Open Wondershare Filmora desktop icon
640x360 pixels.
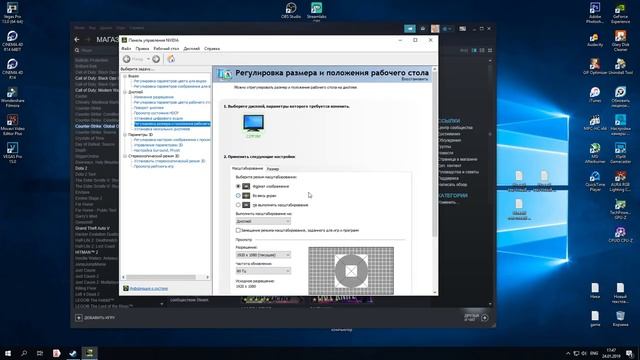tap(12, 97)
